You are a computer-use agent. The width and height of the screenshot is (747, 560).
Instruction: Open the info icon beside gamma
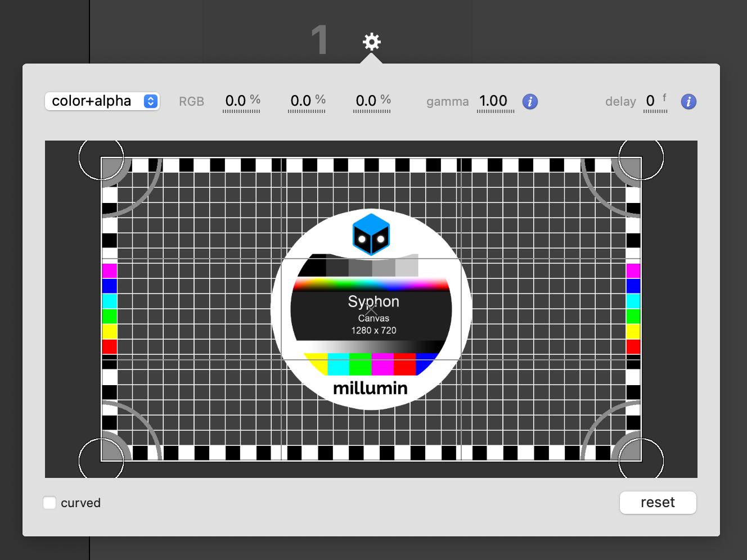pyautogui.click(x=530, y=102)
